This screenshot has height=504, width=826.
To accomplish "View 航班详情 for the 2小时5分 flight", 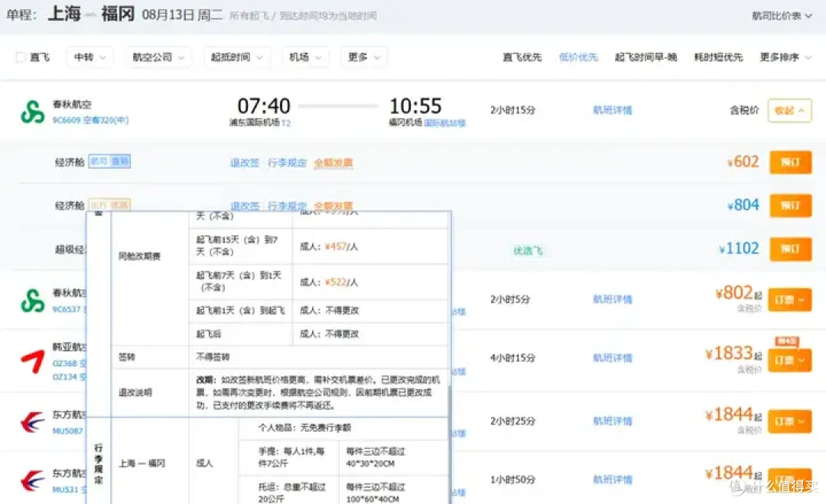I will click(x=612, y=299).
